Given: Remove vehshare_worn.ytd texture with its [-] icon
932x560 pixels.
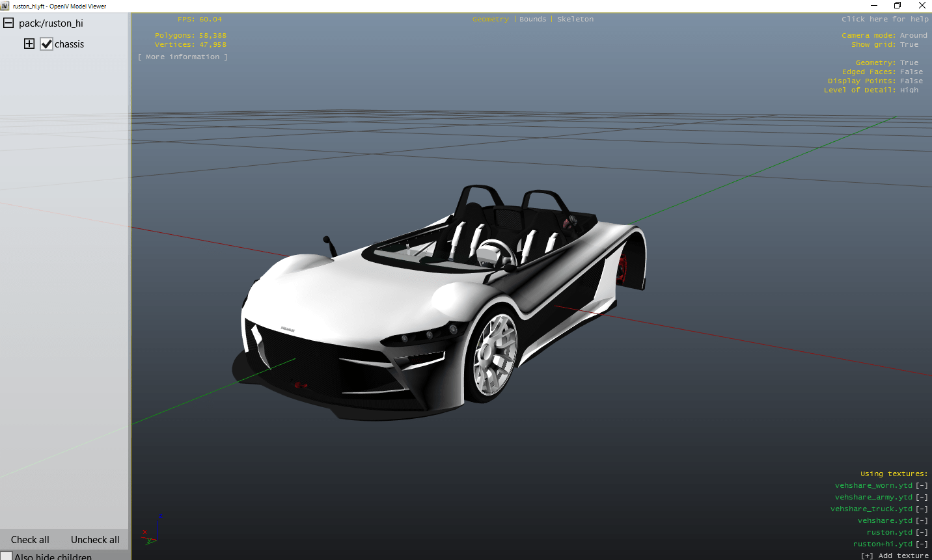Looking at the screenshot, I should (x=922, y=486).
